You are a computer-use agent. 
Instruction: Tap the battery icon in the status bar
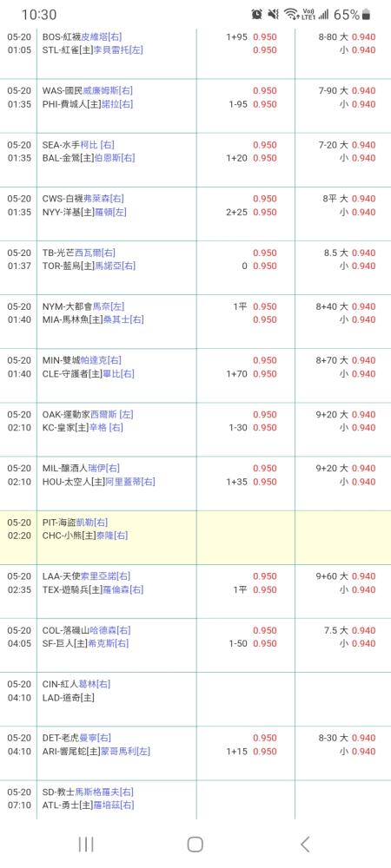coord(366,15)
